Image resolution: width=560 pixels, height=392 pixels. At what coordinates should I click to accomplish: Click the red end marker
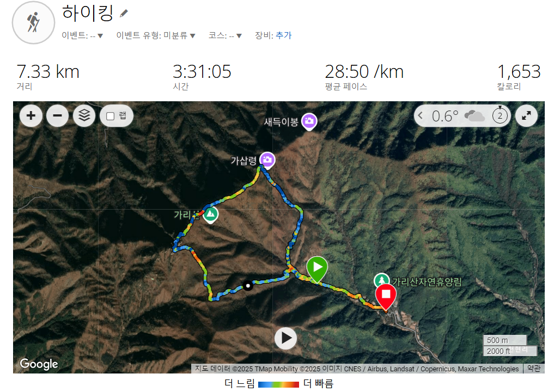click(386, 296)
